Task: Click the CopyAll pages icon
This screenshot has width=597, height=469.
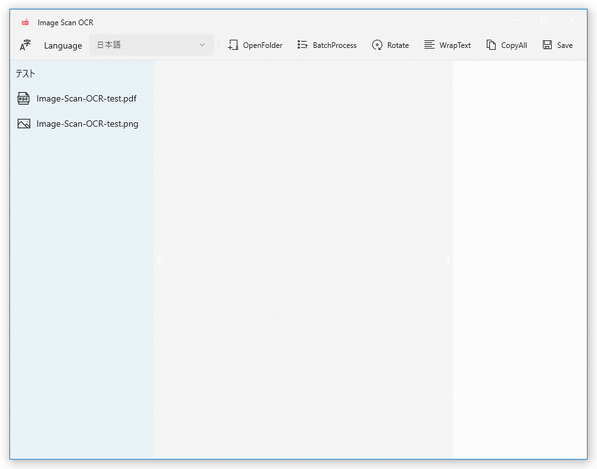Action: tap(491, 45)
